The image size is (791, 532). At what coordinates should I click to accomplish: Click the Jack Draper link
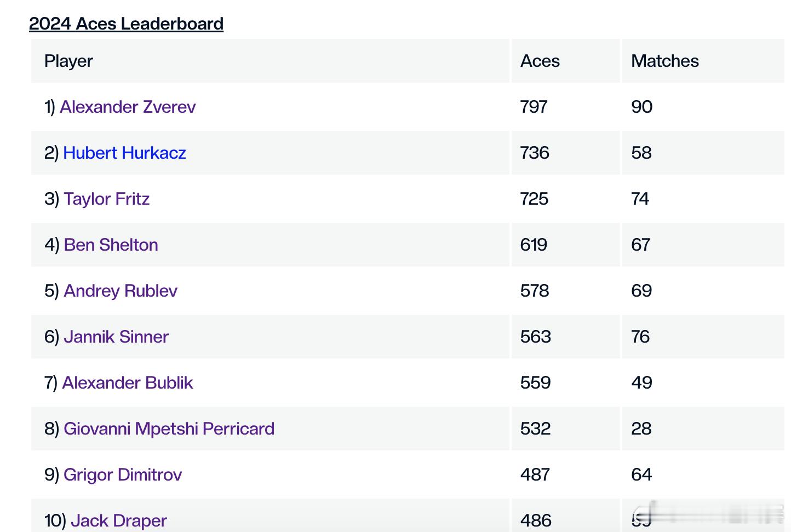tap(119, 520)
